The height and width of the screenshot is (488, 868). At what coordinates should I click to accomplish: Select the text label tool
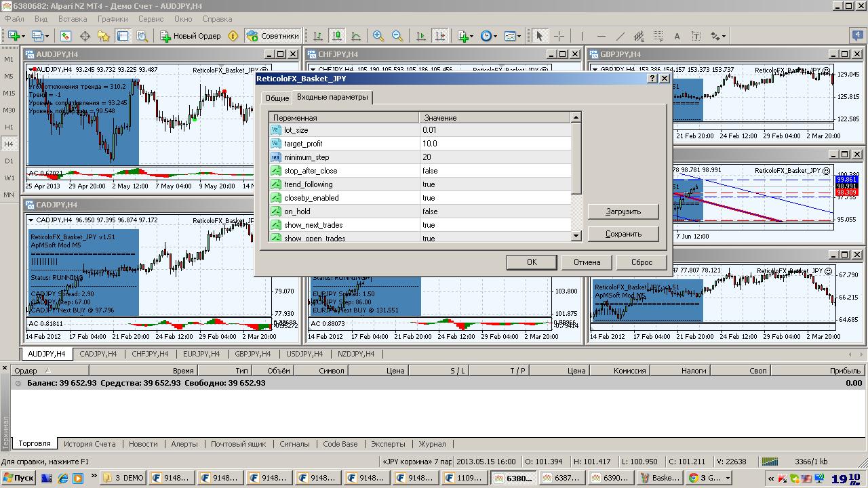click(x=696, y=36)
